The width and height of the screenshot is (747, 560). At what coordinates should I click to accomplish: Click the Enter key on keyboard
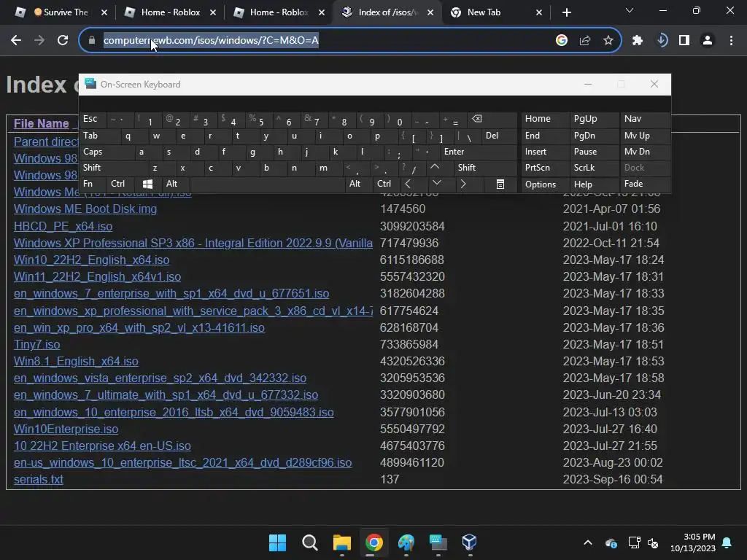(478, 152)
